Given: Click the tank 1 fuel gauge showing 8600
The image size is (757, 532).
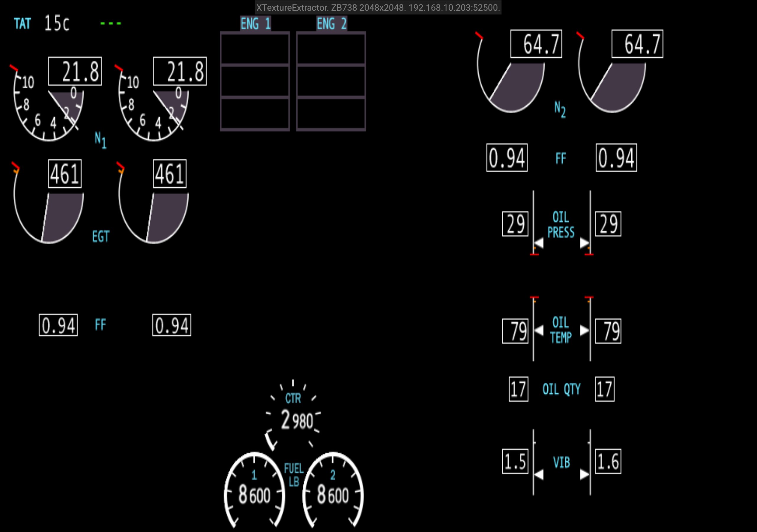Looking at the screenshot, I should pyautogui.click(x=254, y=494).
